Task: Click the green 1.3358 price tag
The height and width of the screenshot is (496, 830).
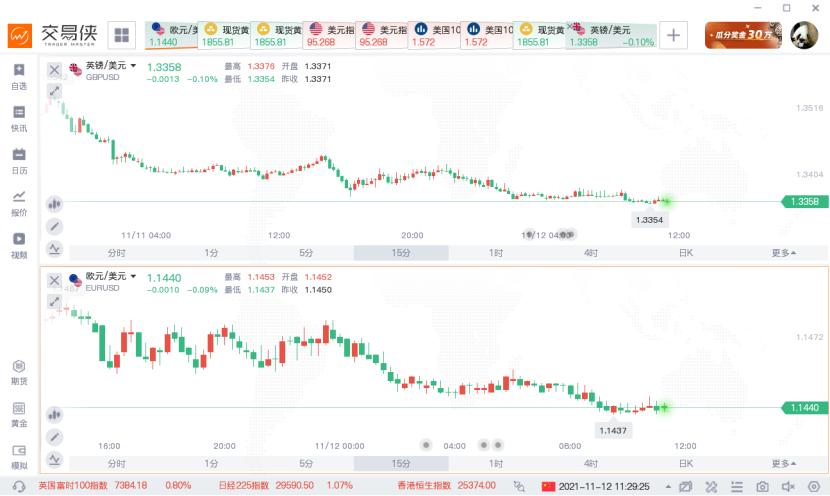Action: (805, 202)
